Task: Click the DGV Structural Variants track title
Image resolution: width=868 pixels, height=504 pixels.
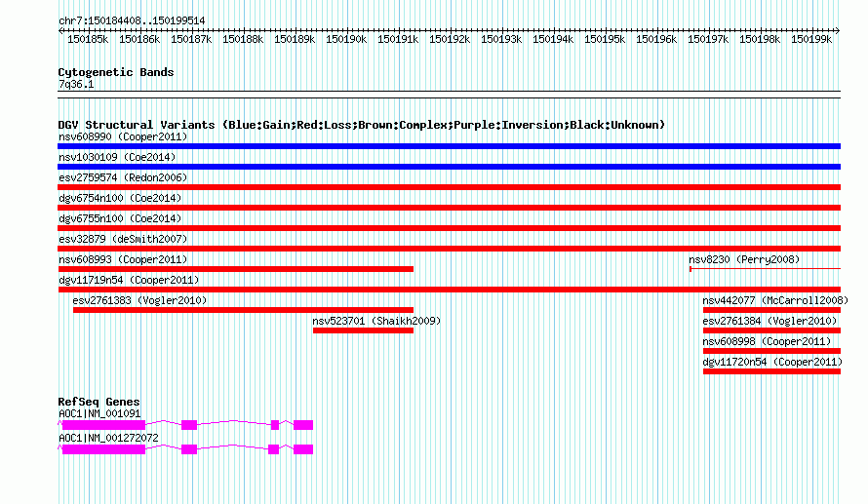Action: (x=362, y=125)
